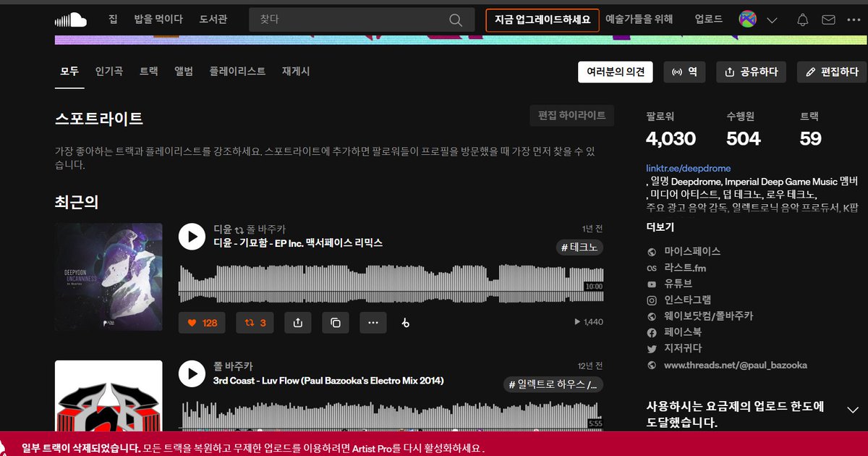Image resolution: width=868 pixels, height=456 pixels.
Task: Switch to the 트랙 tab
Action: [x=148, y=71]
